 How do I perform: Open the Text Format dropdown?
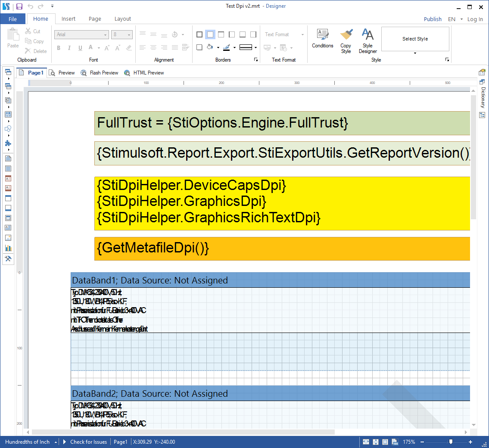(x=284, y=34)
